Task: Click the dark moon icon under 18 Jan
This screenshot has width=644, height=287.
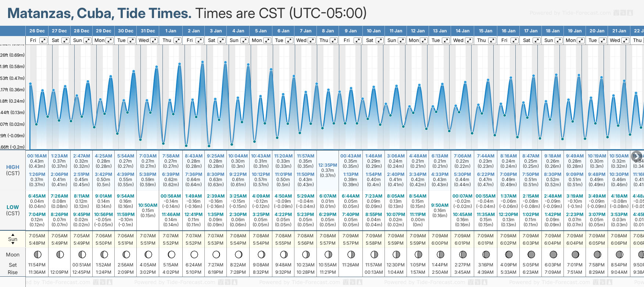Action: pos(553,254)
